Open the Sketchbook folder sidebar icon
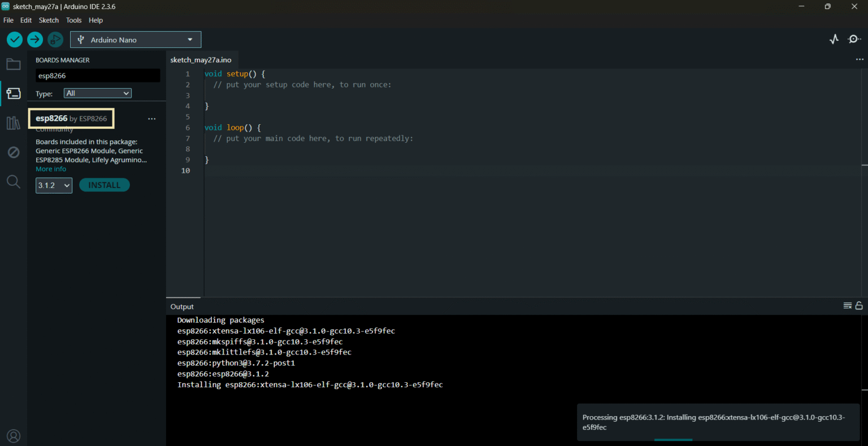This screenshot has width=868, height=446. [x=13, y=64]
